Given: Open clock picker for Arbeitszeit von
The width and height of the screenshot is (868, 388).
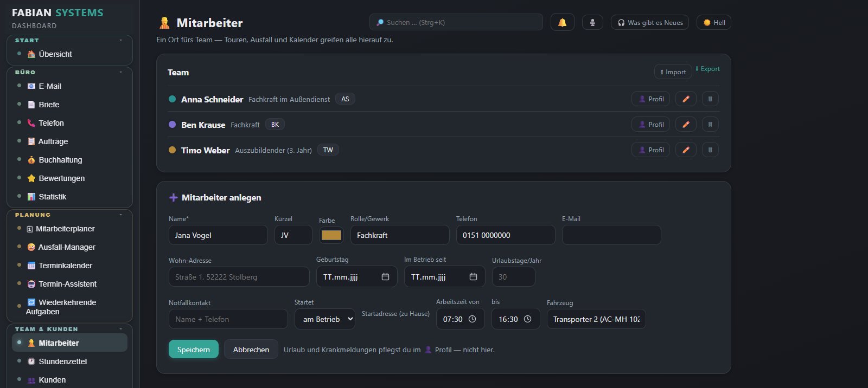Looking at the screenshot, I should pyautogui.click(x=472, y=319).
